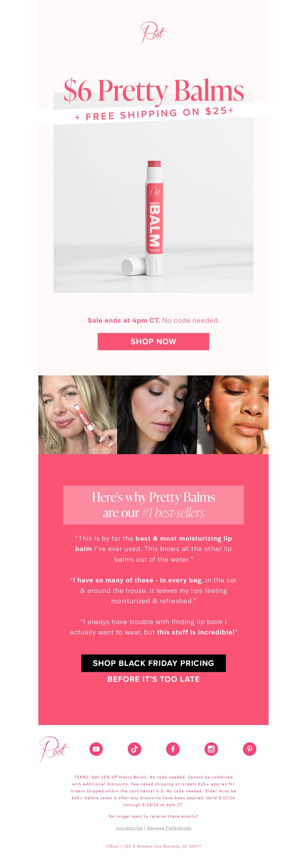Image resolution: width=307 pixels, height=868 pixels.
Task: Click the Shop Now button
Action: tap(153, 342)
